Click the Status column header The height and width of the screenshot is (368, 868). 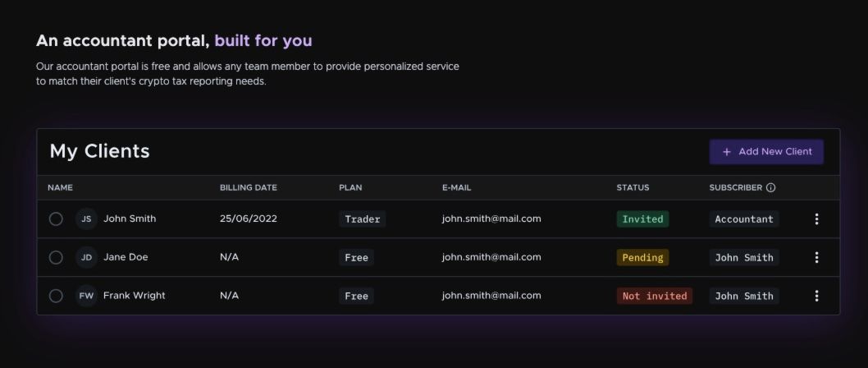pos(633,187)
